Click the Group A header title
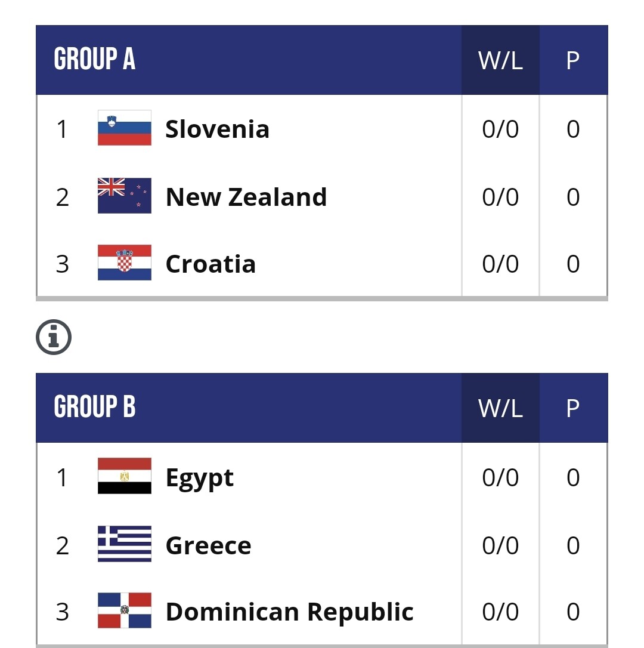Viewport: 644px width, 648px height. tap(94, 60)
